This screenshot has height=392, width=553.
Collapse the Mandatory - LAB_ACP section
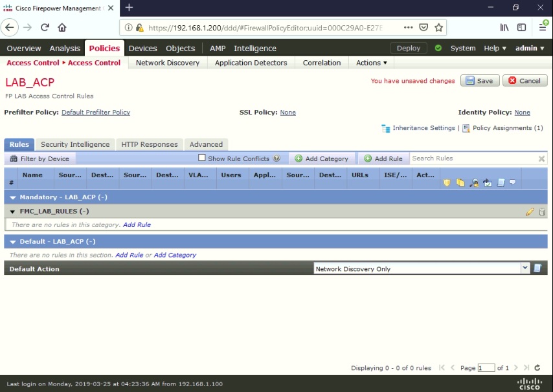click(x=12, y=197)
